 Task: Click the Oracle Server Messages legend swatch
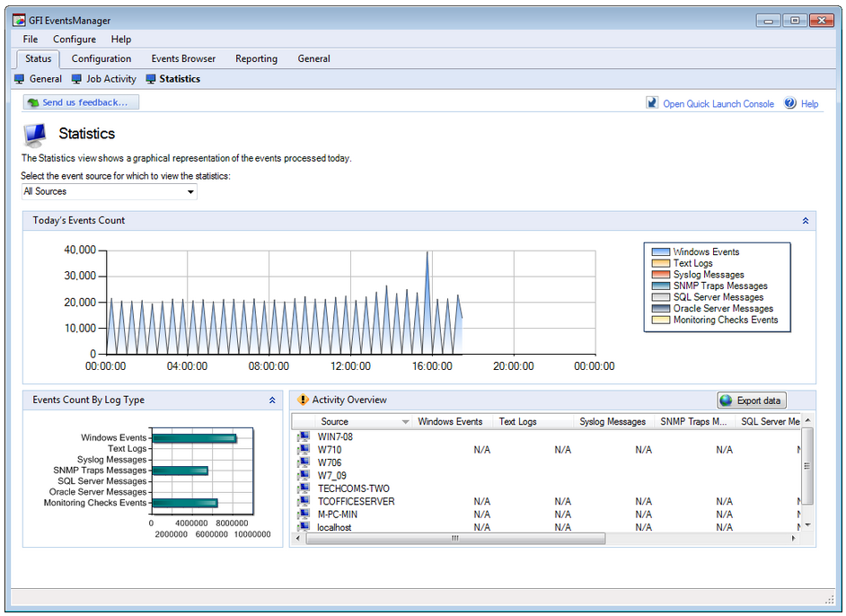[x=660, y=309]
